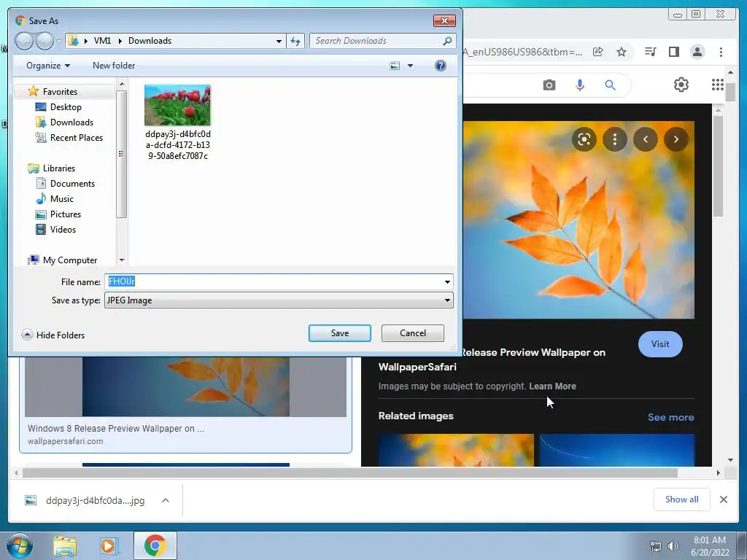The width and height of the screenshot is (747, 560).
Task: Select the ddpay3j tulip image file
Action: (x=178, y=122)
